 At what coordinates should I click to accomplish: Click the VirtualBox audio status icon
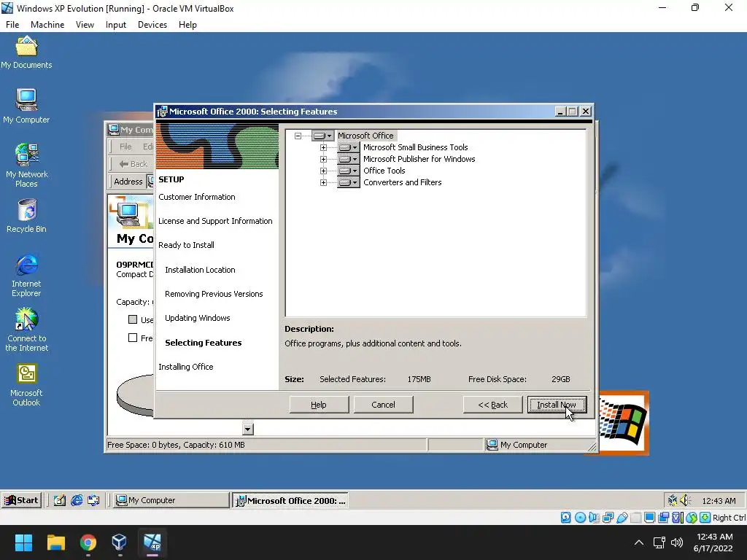tap(594, 518)
